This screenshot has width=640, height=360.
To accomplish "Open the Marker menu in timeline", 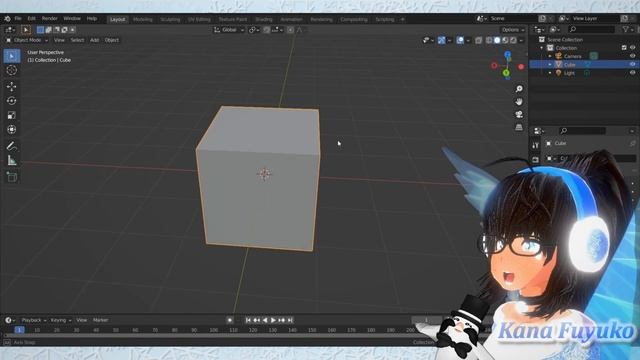I will [100, 320].
